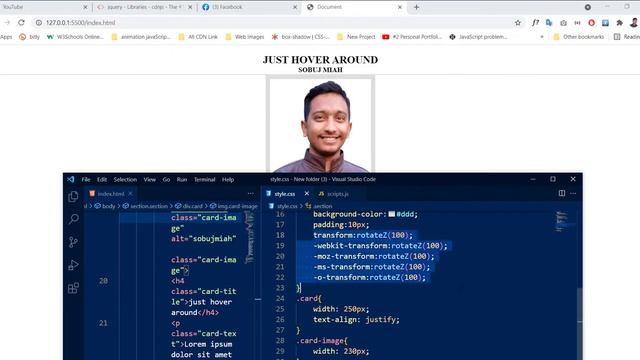The image size is (640, 360).
Task: Open the File menu in VS Code
Action: [x=86, y=180]
